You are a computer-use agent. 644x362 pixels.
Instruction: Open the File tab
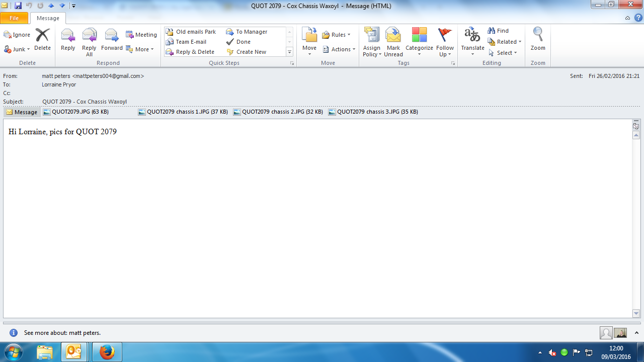coord(14,18)
